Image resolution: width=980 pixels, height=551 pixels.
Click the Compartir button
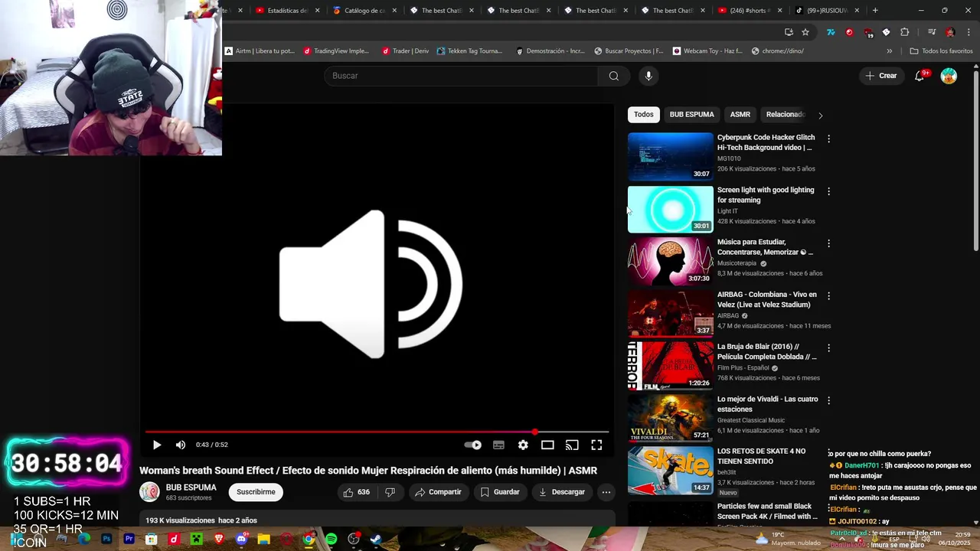(438, 492)
